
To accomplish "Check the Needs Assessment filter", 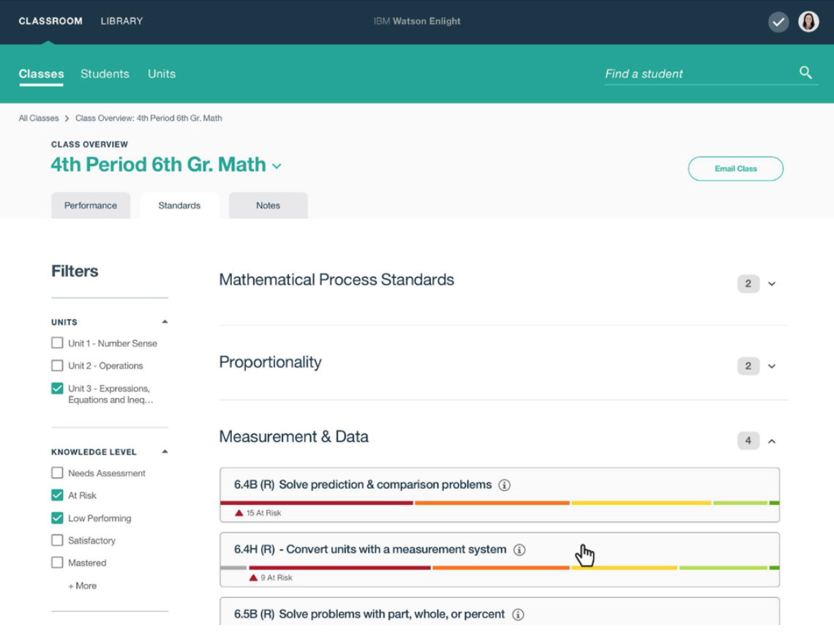I will [57, 473].
